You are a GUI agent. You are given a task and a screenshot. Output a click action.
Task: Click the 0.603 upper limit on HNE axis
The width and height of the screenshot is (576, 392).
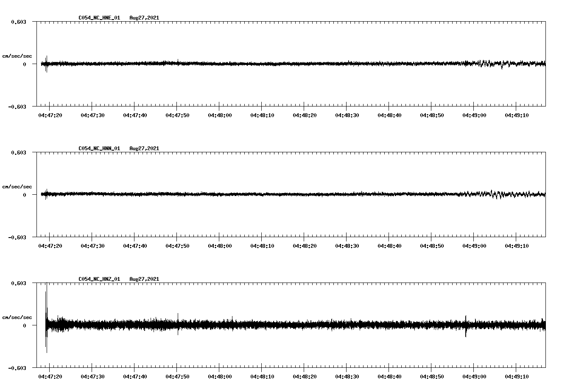tap(19, 22)
